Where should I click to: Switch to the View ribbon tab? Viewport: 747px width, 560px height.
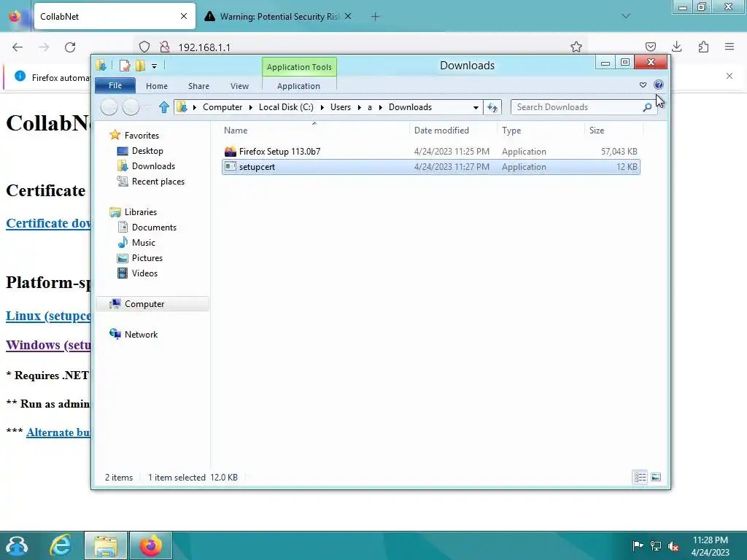239,86
